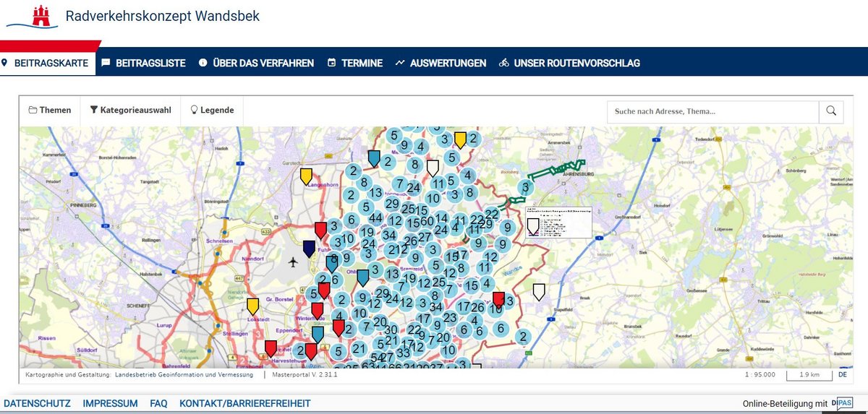Select the cluster bubble labeled 44
Image resolution: width=868 pixels, height=414 pixels.
375,217
